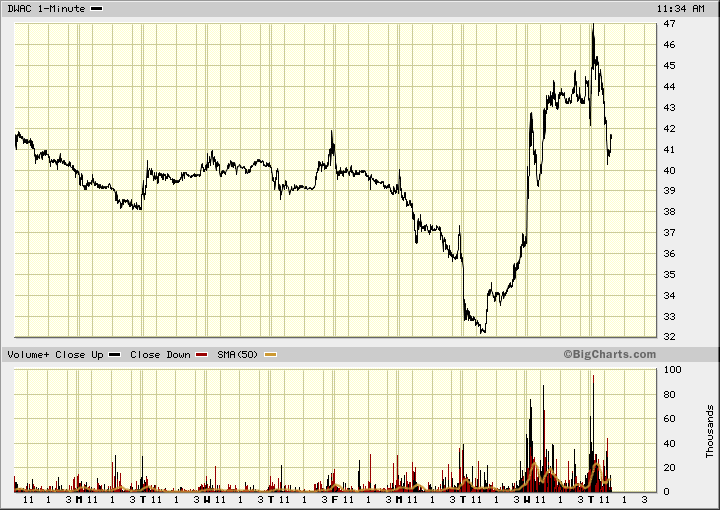Click the 100 label on the volume axis
The width and height of the screenshot is (720, 510).
673,370
